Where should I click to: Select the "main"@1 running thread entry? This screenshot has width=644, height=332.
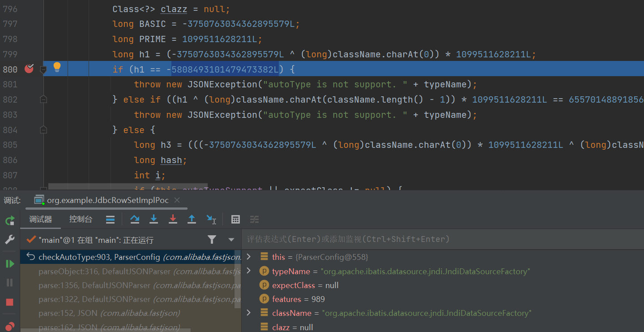(x=96, y=240)
